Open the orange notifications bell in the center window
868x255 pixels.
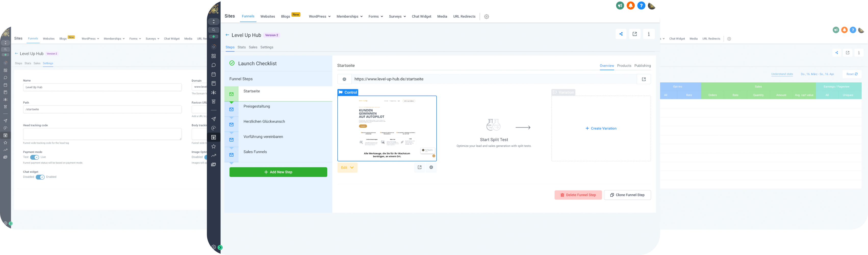pos(630,5)
